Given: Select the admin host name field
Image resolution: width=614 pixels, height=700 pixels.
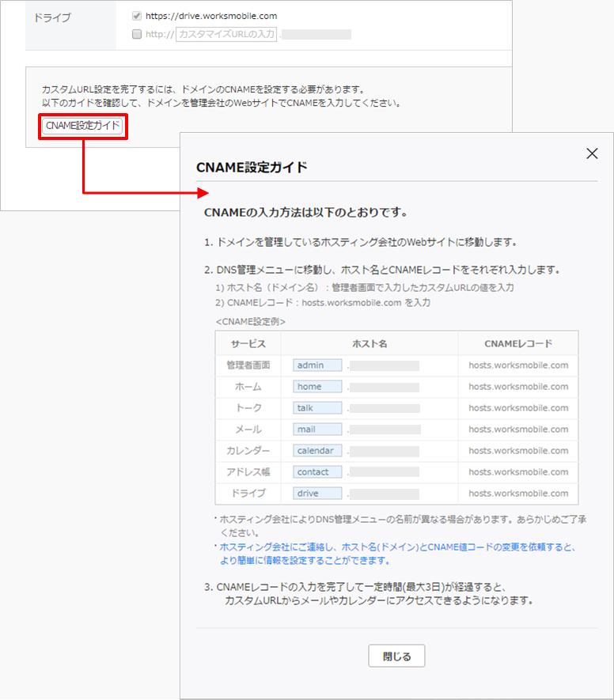Looking at the screenshot, I should [x=317, y=365].
